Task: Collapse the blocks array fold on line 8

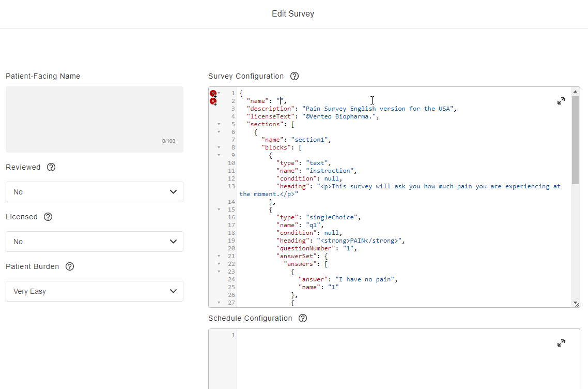Action: click(x=219, y=147)
